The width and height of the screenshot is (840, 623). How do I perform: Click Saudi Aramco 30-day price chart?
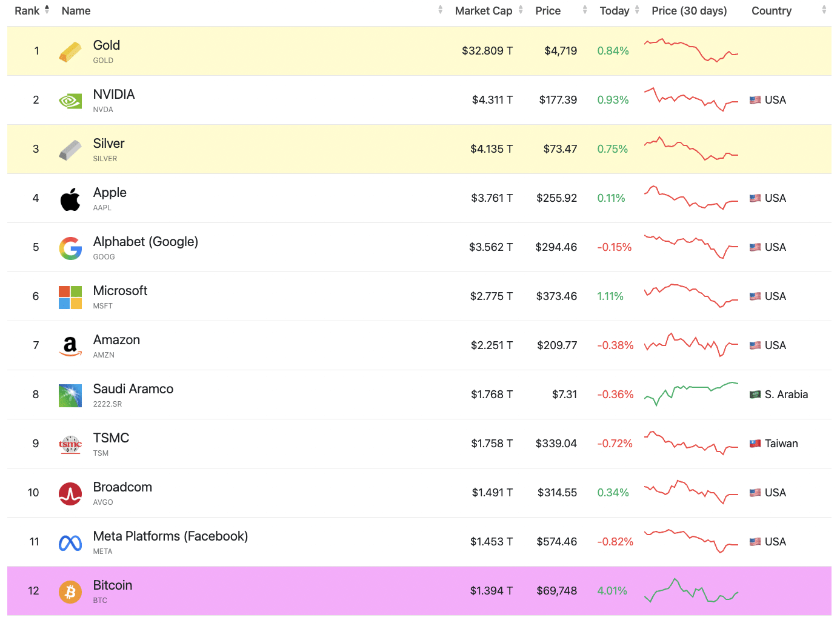point(691,394)
